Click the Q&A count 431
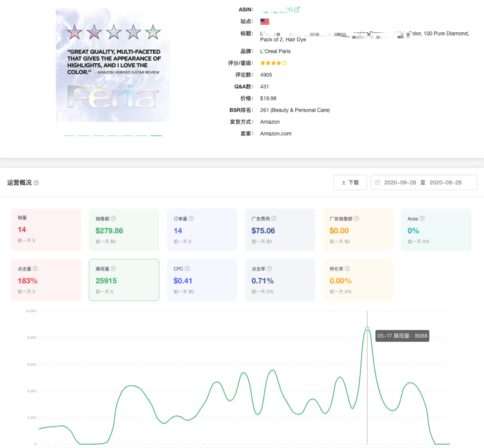Viewport: 484px width, 448px height. (264, 86)
